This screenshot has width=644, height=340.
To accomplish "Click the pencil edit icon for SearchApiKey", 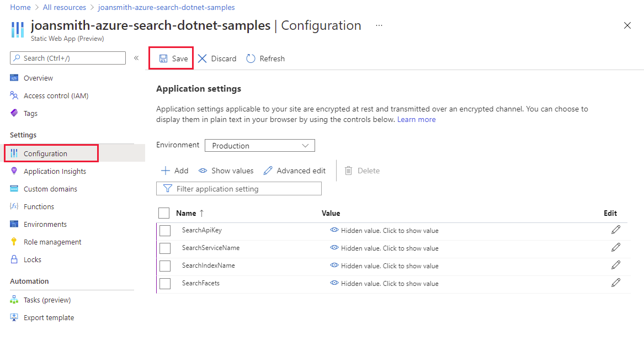I will point(616,230).
